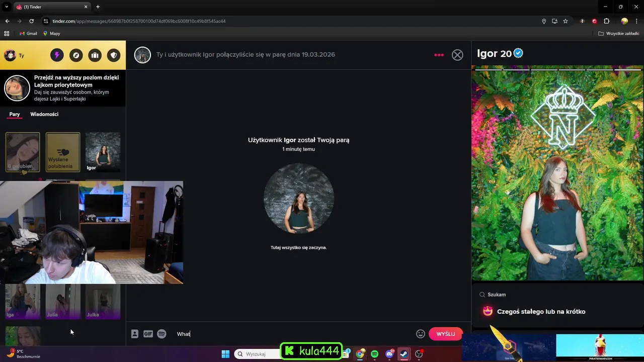
Task: Open the emoji picker
Action: point(421,334)
